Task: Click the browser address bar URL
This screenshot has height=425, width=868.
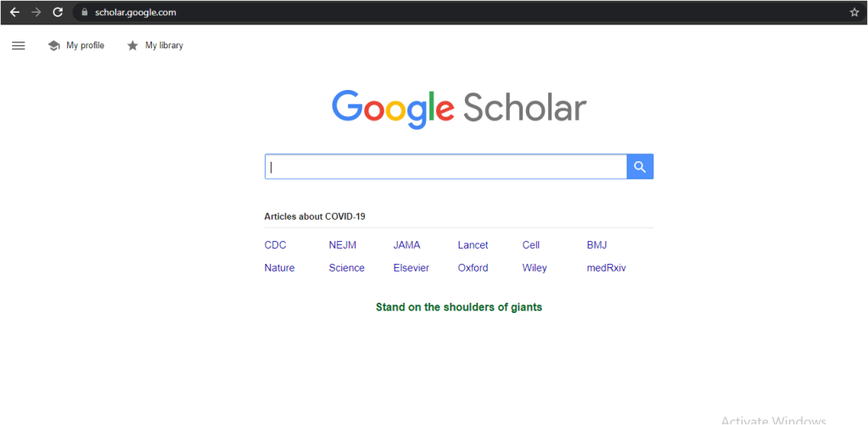Action: pyautogui.click(x=136, y=13)
